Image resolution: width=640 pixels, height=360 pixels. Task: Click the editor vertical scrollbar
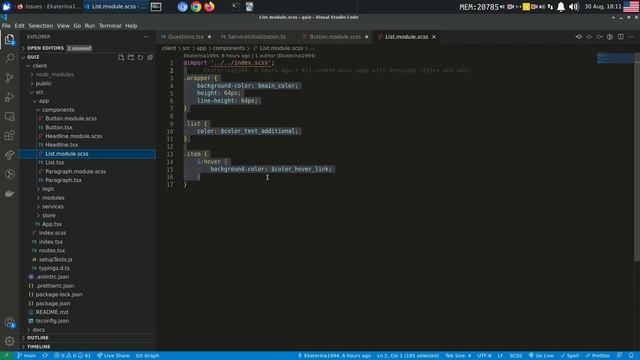coord(637,157)
